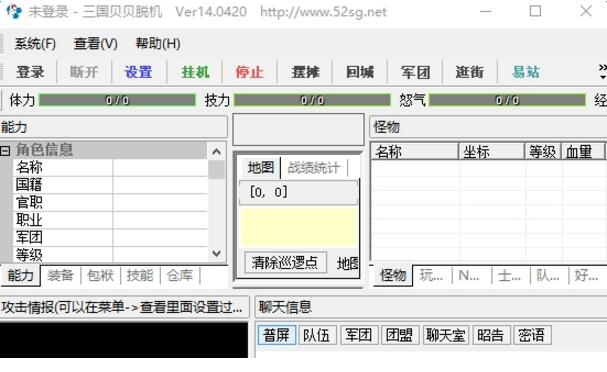
Task: Select the 职业 property row
Action: (x=110, y=220)
